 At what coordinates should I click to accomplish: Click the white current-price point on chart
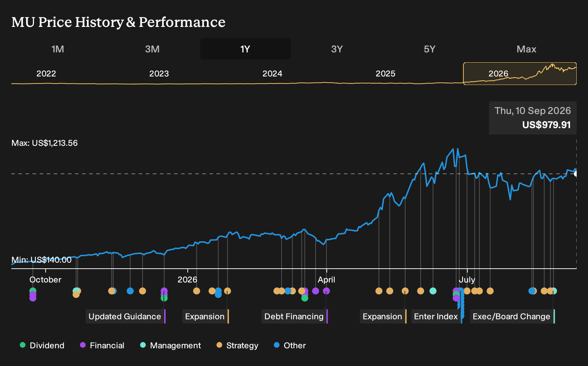[x=576, y=173]
